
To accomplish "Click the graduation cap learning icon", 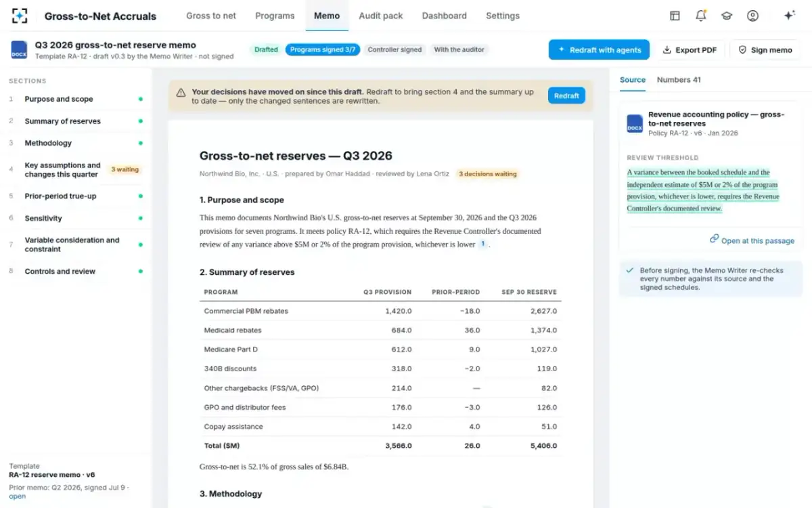I will [x=727, y=16].
